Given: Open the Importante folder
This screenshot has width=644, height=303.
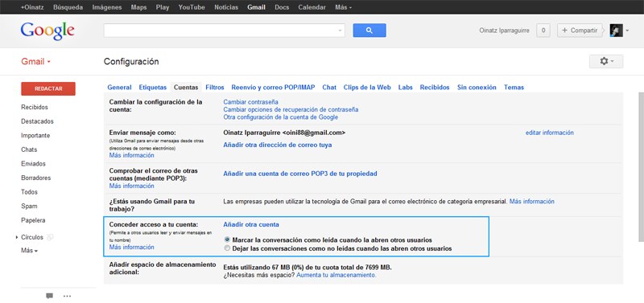Looking at the screenshot, I should (x=35, y=135).
